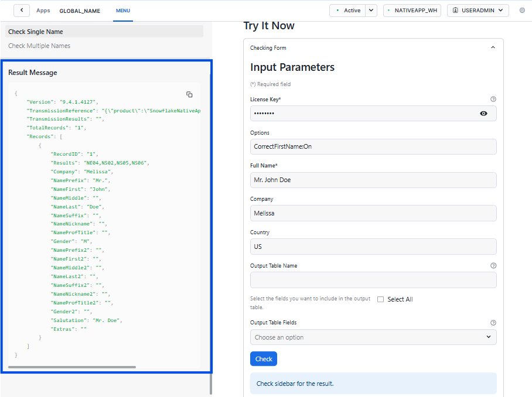Open the settings gear icon
532x397 pixels.
522,10
